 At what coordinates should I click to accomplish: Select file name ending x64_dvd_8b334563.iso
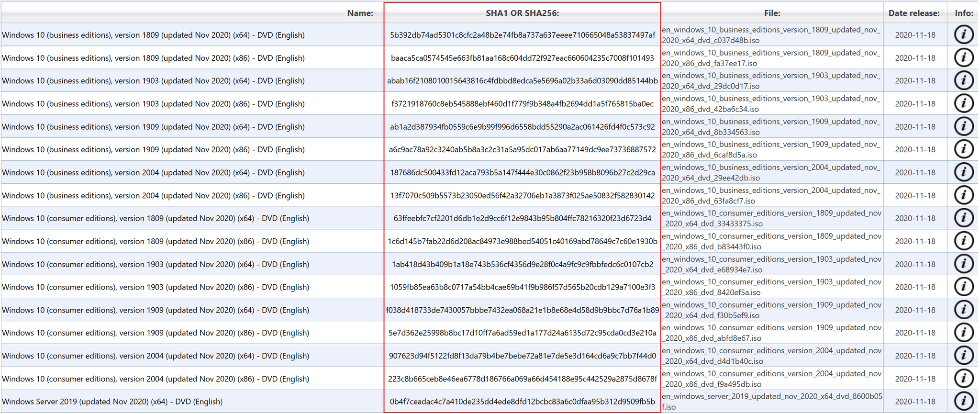point(771,127)
